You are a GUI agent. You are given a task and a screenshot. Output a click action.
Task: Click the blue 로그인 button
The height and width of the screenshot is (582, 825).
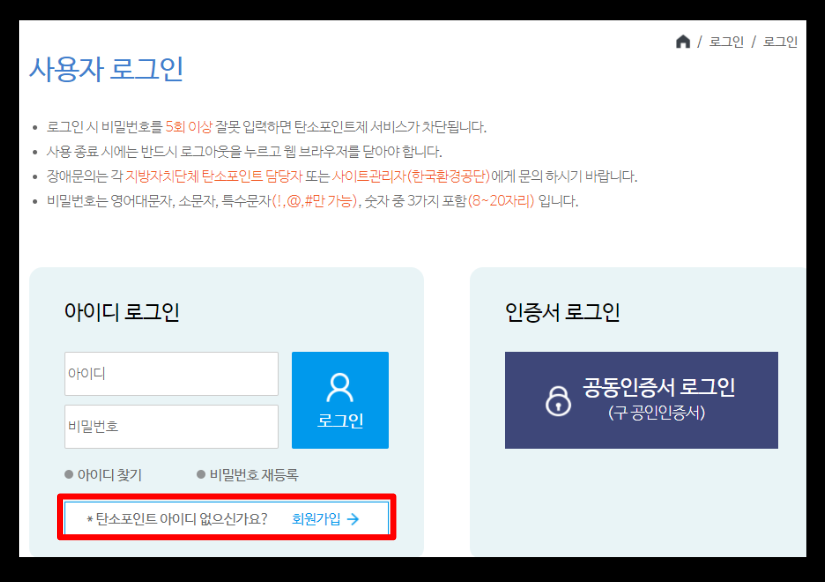pyautogui.click(x=340, y=400)
